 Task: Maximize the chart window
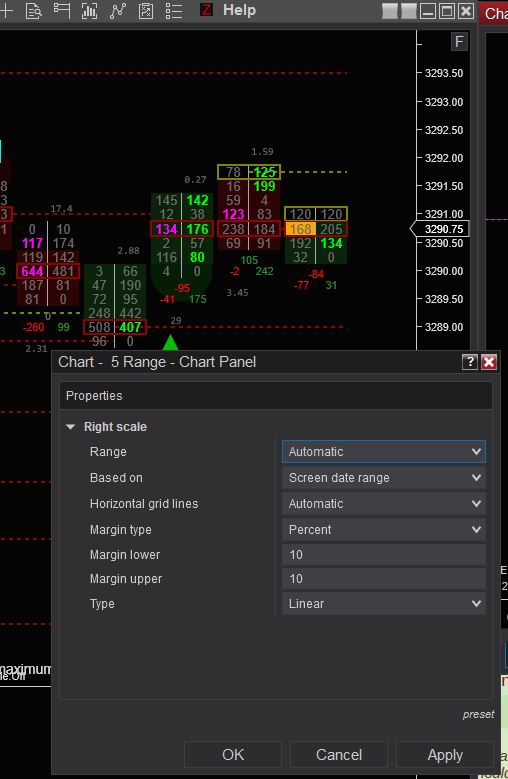point(447,11)
